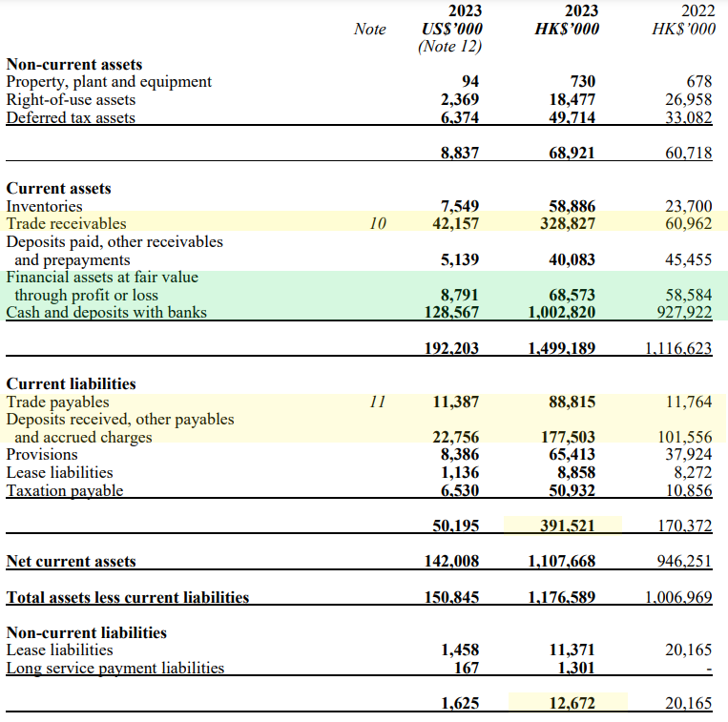
Task: Select the value 927,922
Action: pyautogui.click(x=684, y=312)
